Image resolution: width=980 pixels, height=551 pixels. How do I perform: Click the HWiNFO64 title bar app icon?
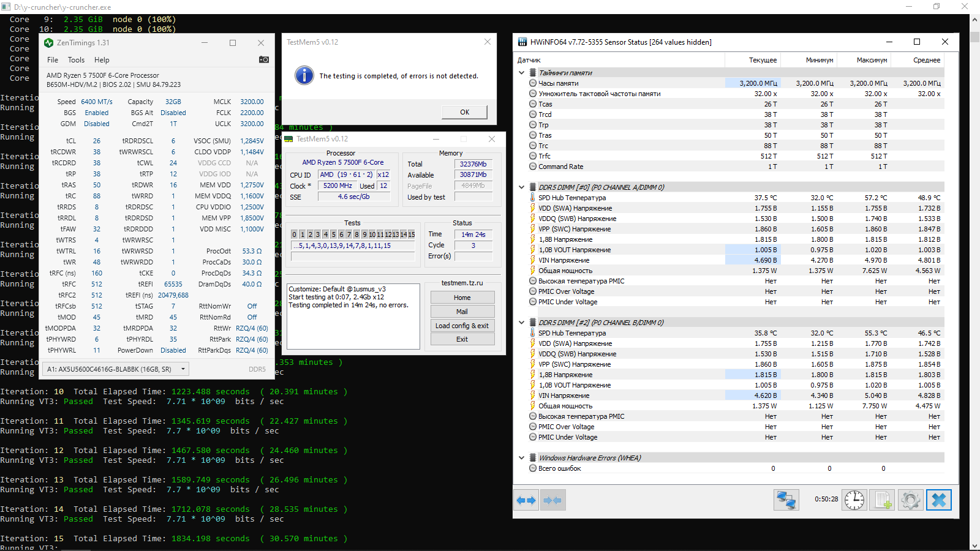[x=522, y=42]
